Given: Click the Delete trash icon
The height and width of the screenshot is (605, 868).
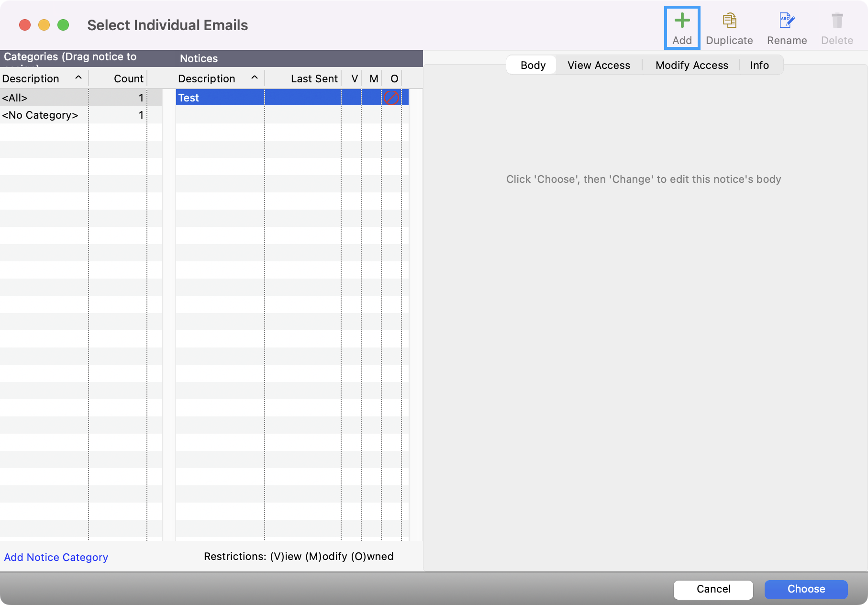Looking at the screenshot, I should [837, 21].
